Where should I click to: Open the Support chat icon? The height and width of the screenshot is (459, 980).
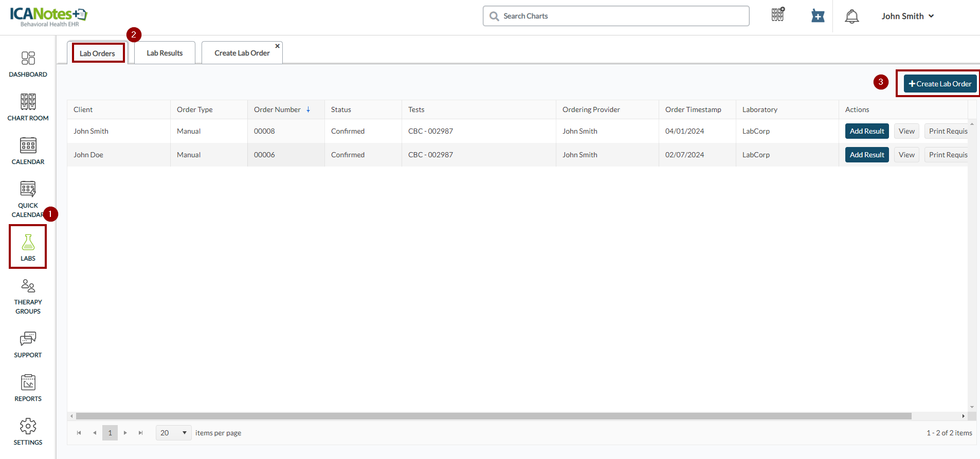point(28,344)
